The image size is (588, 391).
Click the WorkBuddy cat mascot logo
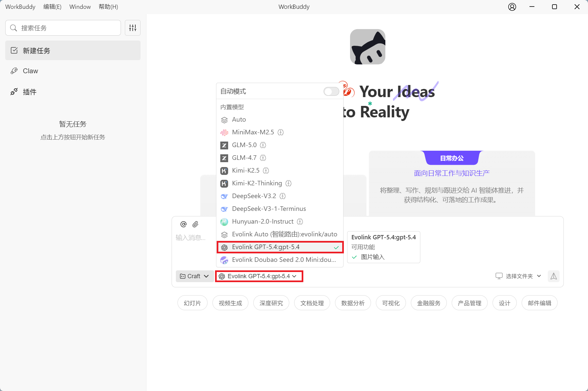[368, 47]
